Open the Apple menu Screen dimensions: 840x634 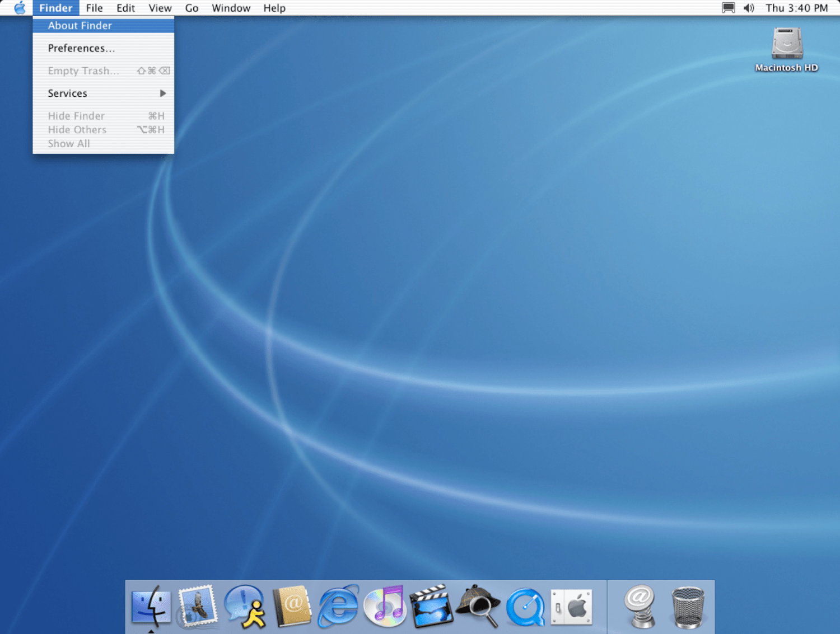[x=20, y=8]
